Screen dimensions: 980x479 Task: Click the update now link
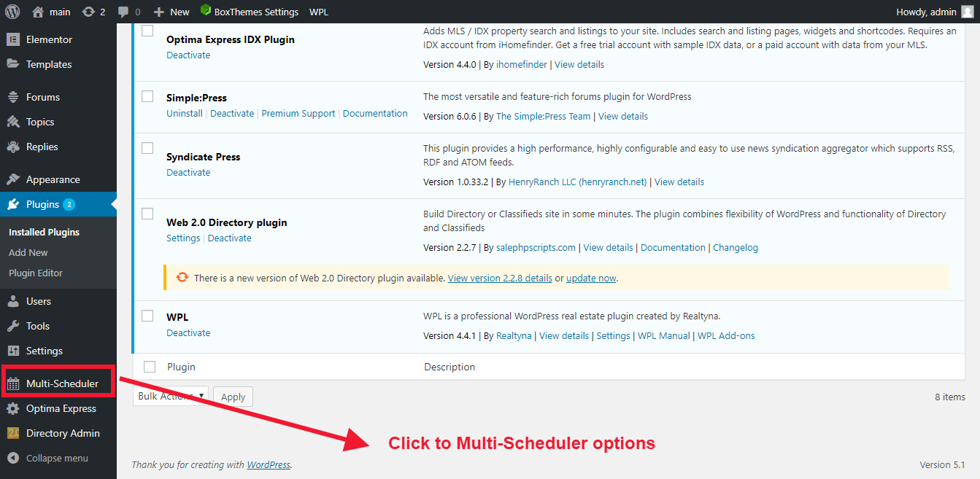pos(591,278)
